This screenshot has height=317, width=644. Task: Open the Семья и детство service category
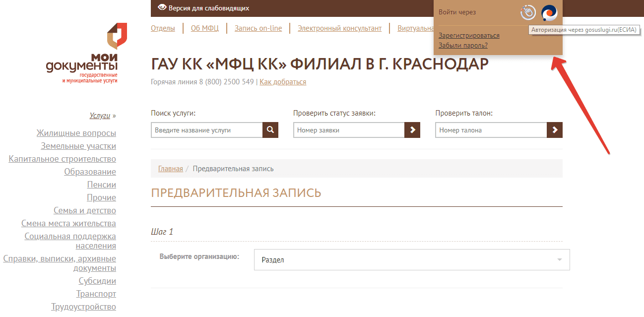pyautogui.click(x=85, y=210)
